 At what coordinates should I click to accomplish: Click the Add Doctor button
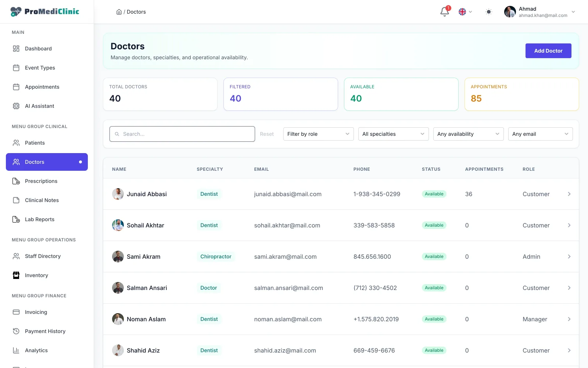[x=548, y=51]
